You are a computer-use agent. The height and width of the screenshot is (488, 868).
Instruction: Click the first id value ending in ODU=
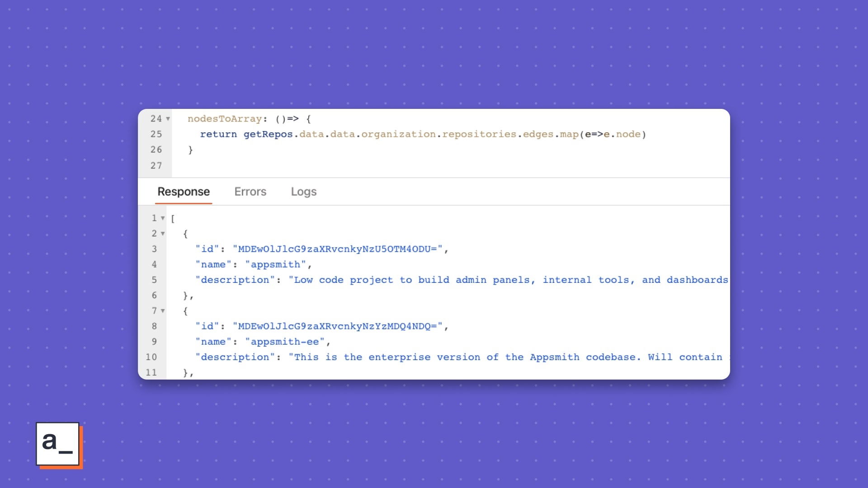337,249
